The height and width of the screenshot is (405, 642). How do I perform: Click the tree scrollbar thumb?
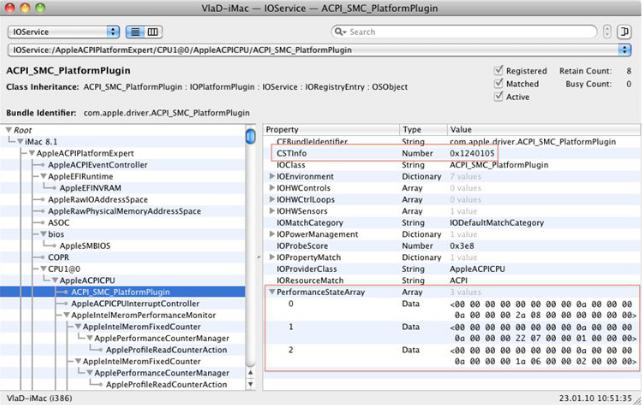coord(250,136)
